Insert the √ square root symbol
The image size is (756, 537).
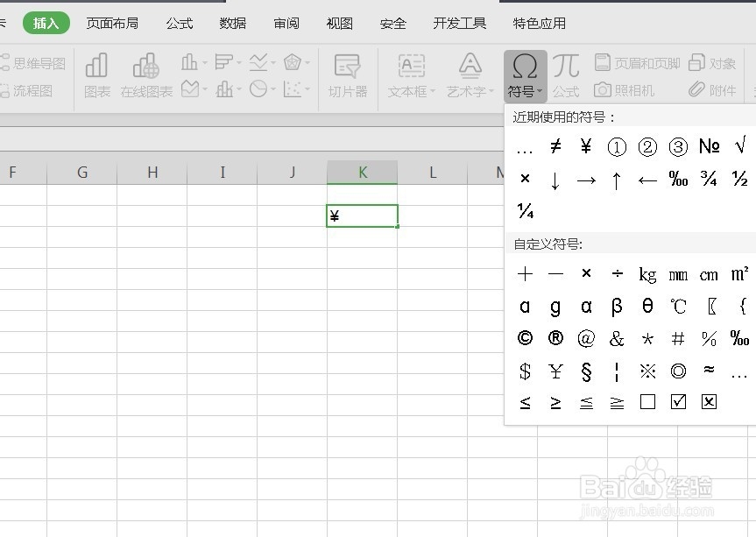tap(740, 145)
